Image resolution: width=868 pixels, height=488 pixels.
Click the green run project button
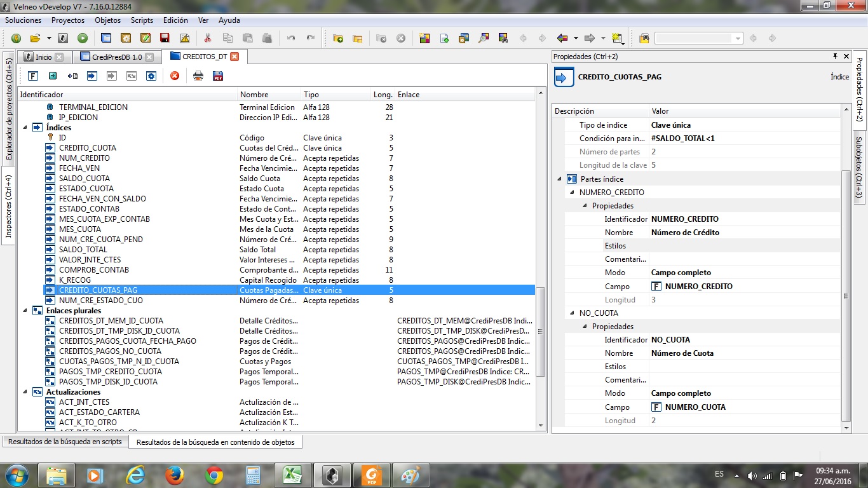tap(83, 38)
